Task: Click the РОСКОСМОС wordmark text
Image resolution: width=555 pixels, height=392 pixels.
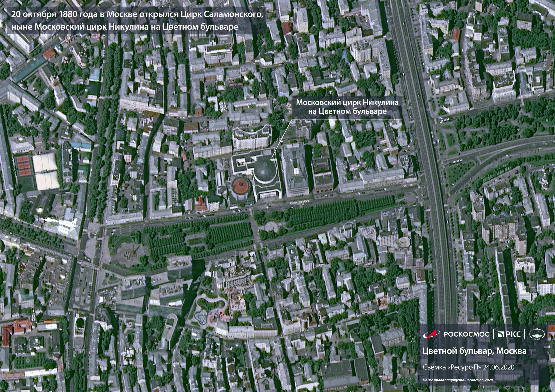Action: [466, 334]
